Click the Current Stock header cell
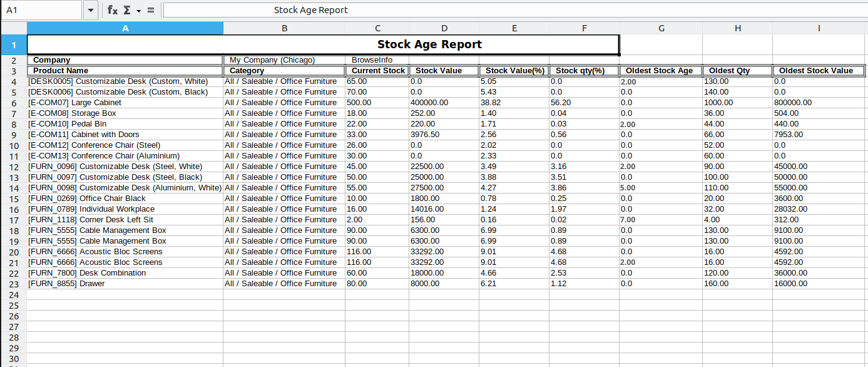Screen dimensions: 868x367 pyautogui.click(x=377, y=71)
